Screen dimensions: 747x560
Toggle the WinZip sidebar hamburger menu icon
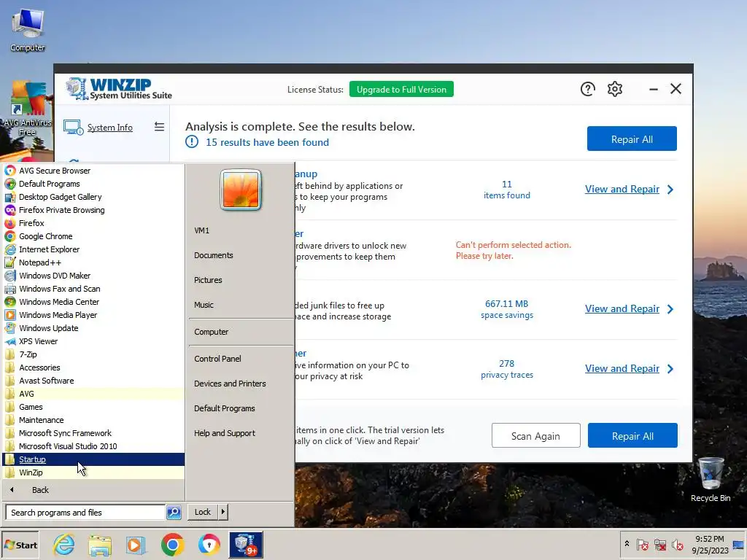(x=159, y=127)
